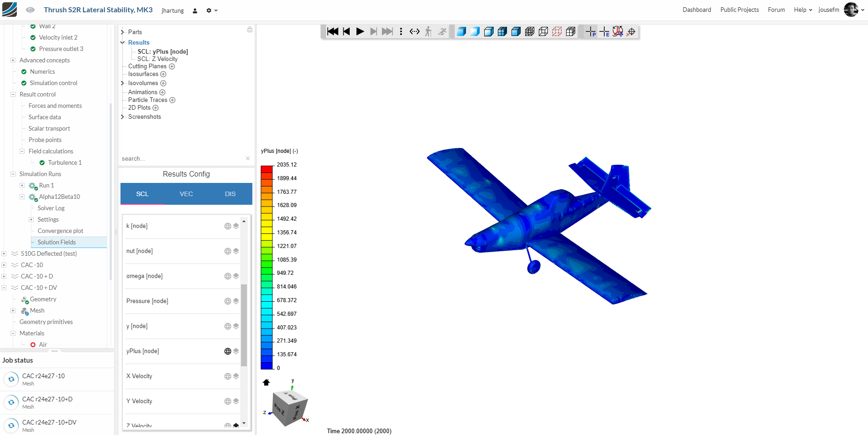Open the Help dropdown menu
Image resolution: width=868 pixels, height=435 pixels.
coord(803,10)
